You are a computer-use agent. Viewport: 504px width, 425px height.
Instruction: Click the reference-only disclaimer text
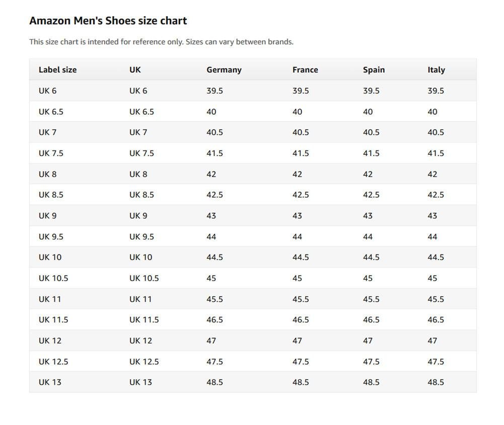(161, 42)
